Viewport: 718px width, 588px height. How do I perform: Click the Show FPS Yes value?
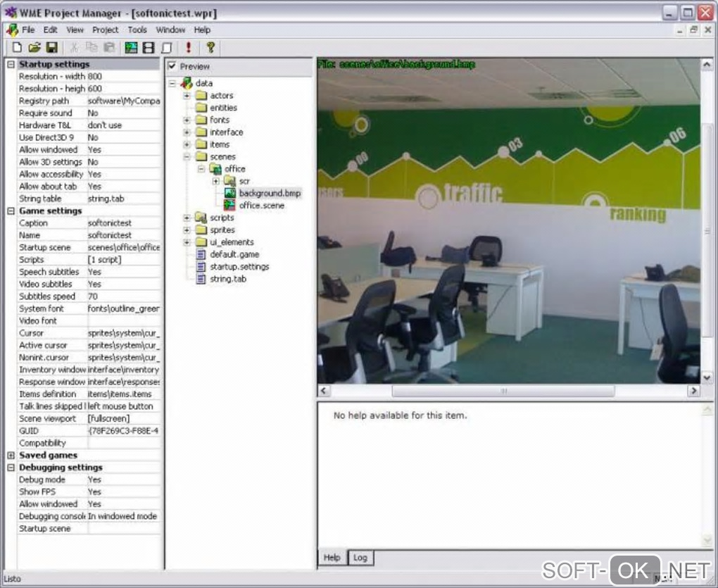point(124,492)
